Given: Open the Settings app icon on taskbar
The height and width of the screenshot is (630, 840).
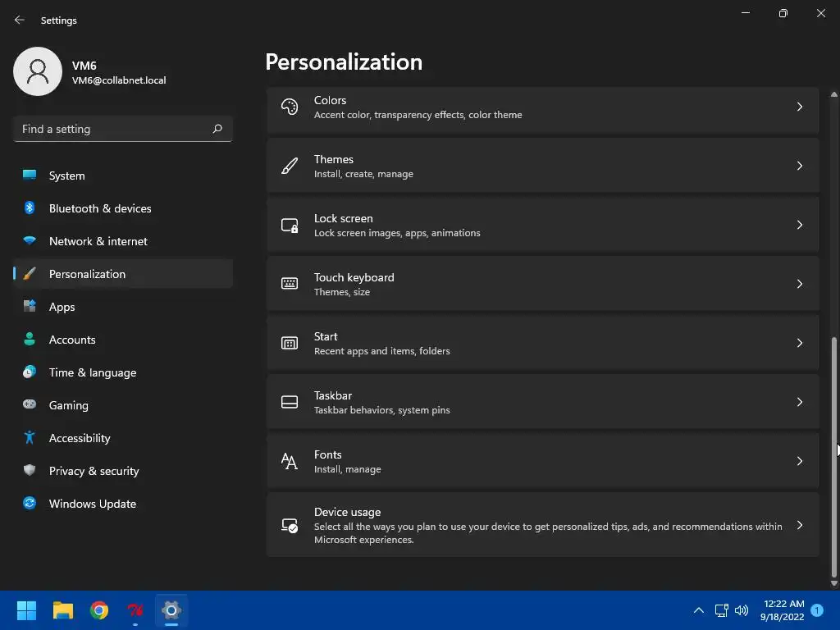Looking at the screenshot, I should [171, 610].
